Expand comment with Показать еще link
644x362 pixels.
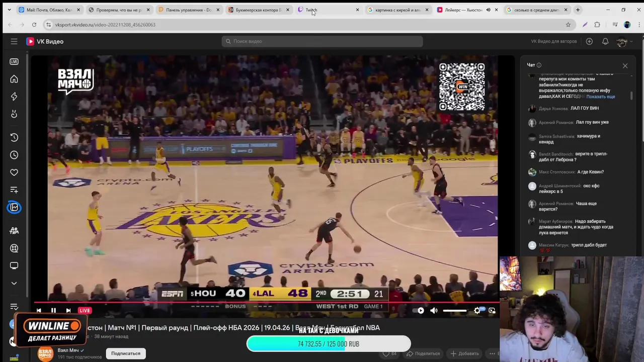(x=600, y=97)
